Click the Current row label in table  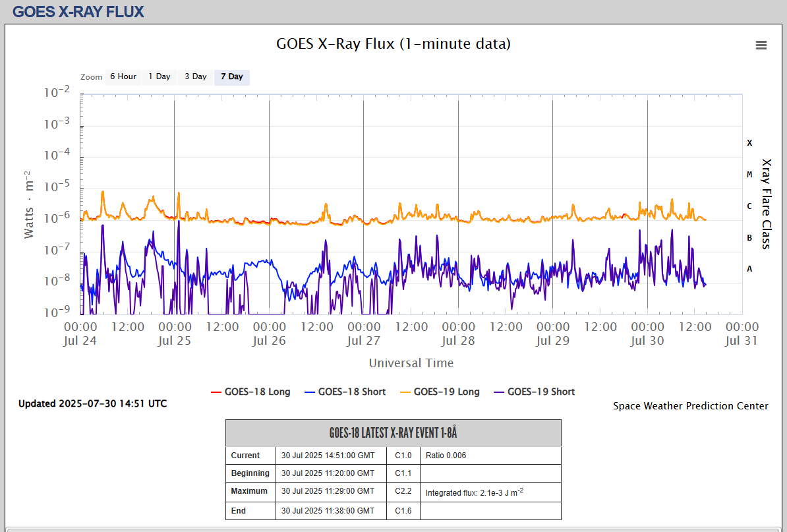pyautogui.click(x=250, y=456)
